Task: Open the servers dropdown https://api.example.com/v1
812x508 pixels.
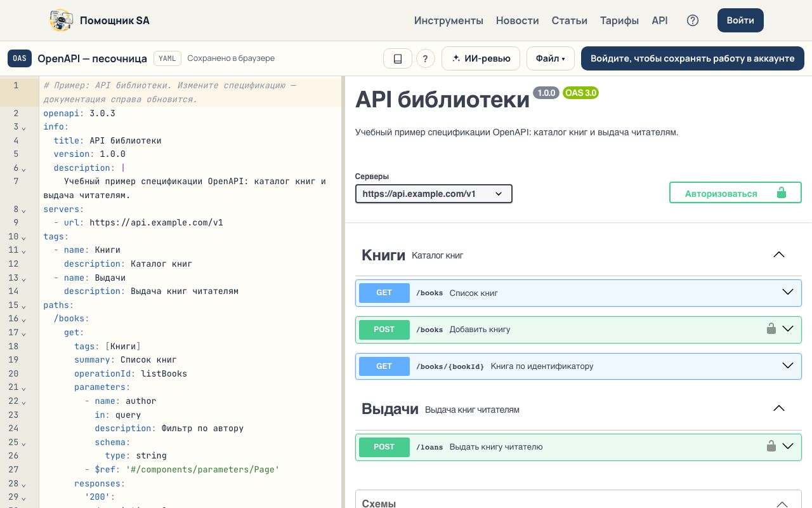Action: click(x=434, y=194)
